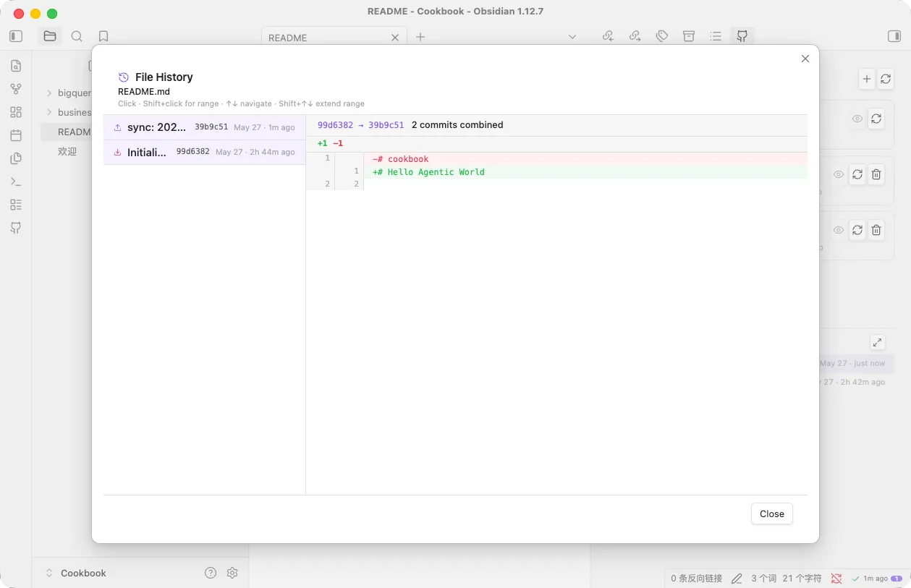Viewport: 911px width, 588px height.
Task: Select the 欢迎 note in file tree
Action: point(67,151)
